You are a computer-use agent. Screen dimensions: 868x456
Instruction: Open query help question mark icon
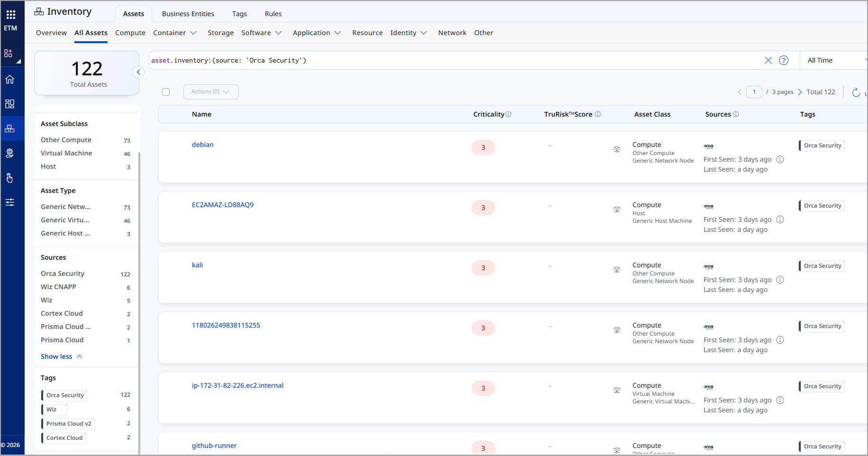pos(784,60)
